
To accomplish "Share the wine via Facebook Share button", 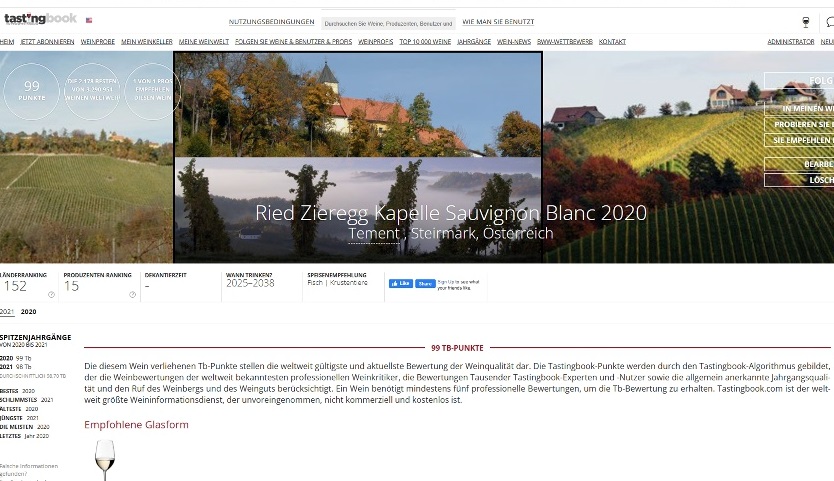I will [x=425, y=284].
